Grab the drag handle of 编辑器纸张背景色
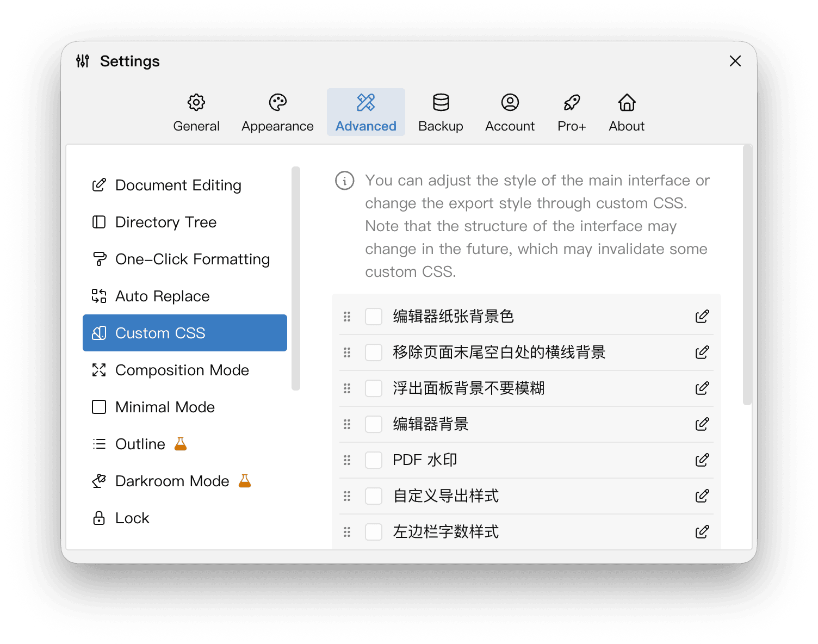Screen dimensions: 818x644 click(347, 317)
